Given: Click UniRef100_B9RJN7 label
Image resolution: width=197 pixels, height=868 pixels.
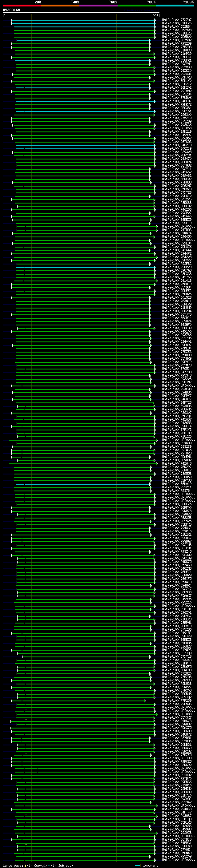Looking at the screenshot, I should 177,382.
